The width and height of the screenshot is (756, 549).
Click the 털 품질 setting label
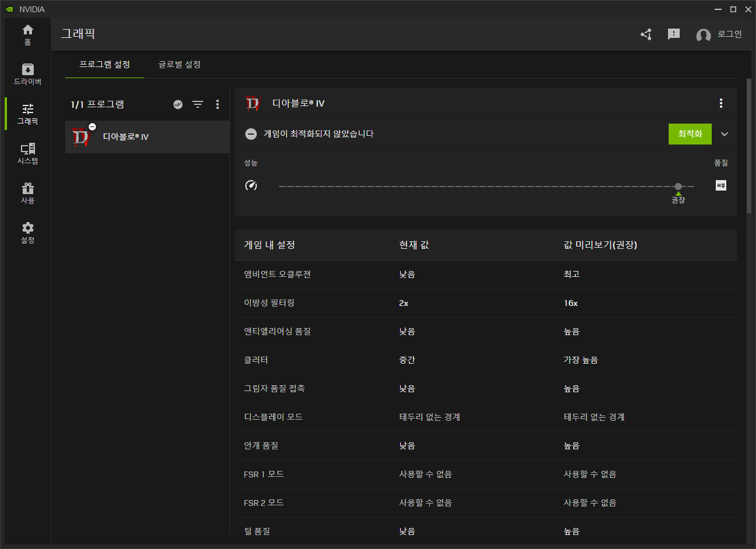tap(257, 532)
